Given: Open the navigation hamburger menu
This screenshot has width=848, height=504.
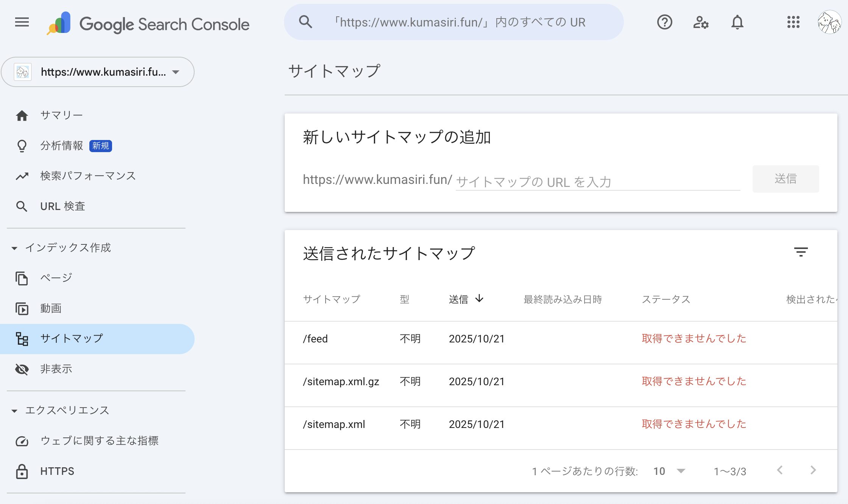Looking at the screenshot, I should (x=22, y=22).
